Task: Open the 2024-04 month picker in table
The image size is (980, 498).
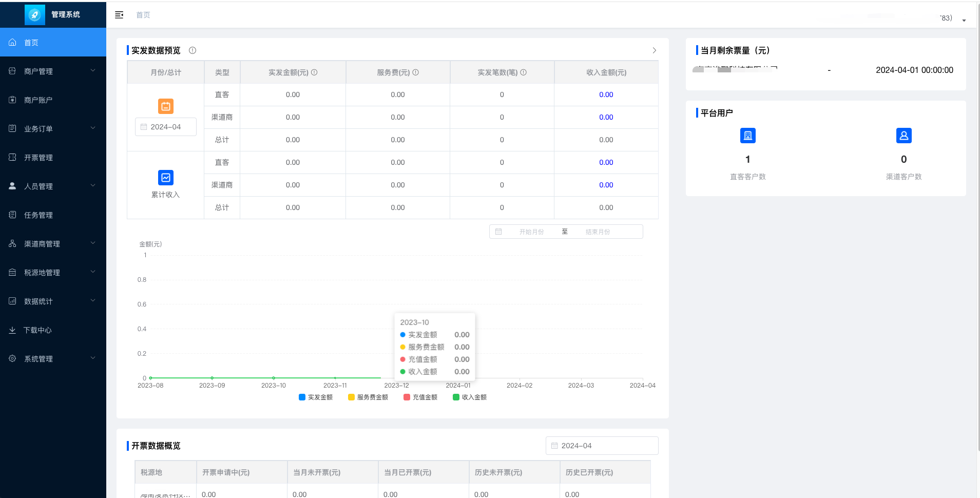Action: [166, 127]
